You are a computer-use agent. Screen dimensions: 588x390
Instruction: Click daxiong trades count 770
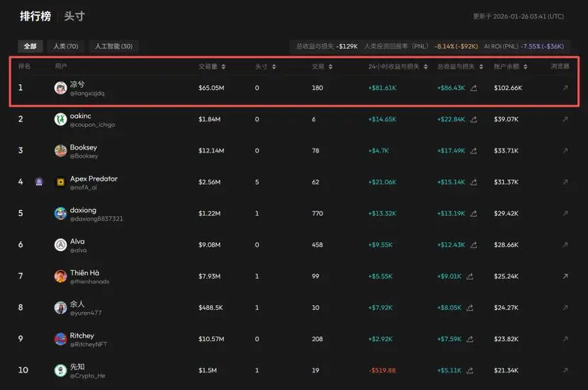point(317,213)
